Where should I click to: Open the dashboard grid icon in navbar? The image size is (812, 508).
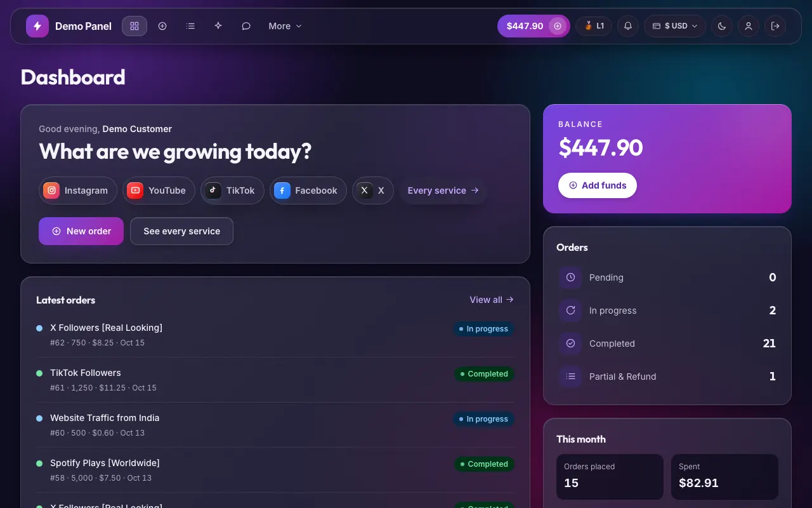(x=134, y=26)
